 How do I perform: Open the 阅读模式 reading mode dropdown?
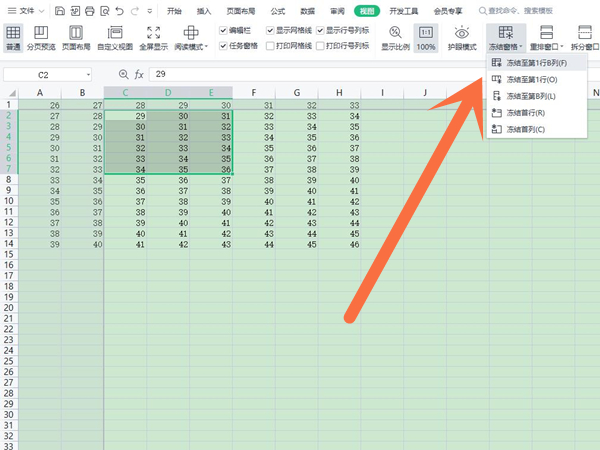(192, 47)
